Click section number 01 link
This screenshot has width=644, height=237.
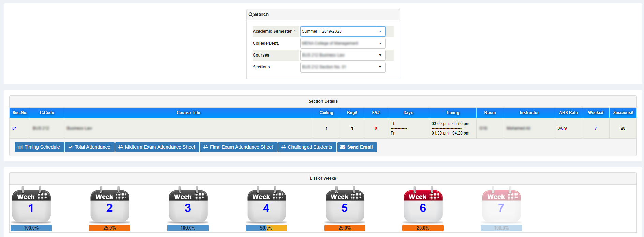(14, 128)
